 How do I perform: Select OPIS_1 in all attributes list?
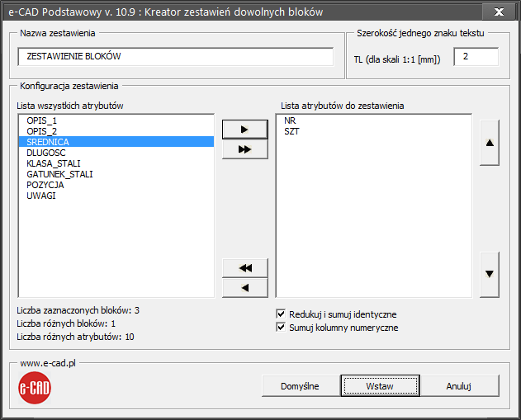(116, 120)
